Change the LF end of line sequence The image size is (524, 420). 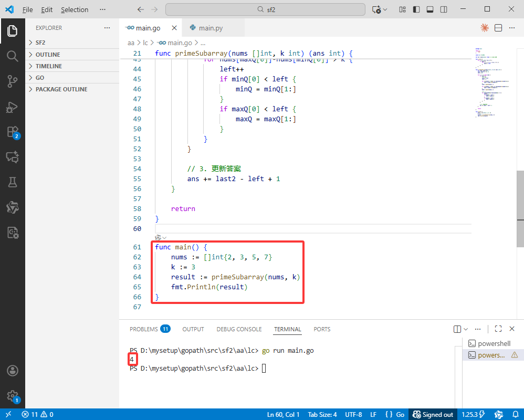click(373, 414)
